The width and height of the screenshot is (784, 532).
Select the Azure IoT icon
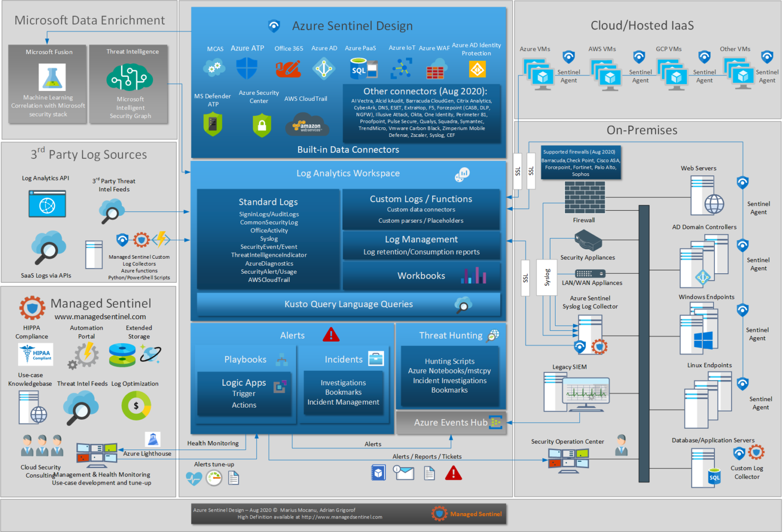pos(401,68)
